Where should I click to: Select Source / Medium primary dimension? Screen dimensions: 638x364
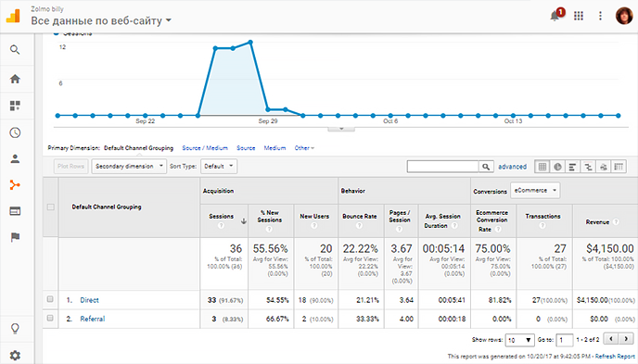click(205, 148)
